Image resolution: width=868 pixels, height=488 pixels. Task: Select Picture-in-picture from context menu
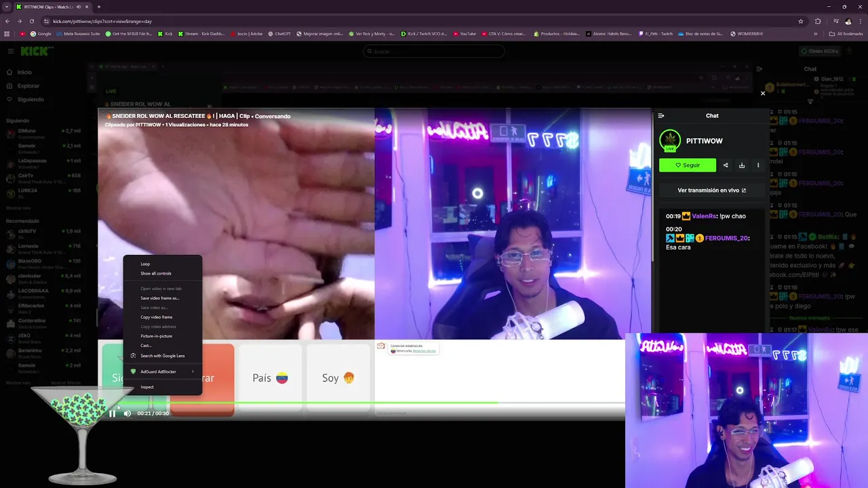click(x=163, y=336)
